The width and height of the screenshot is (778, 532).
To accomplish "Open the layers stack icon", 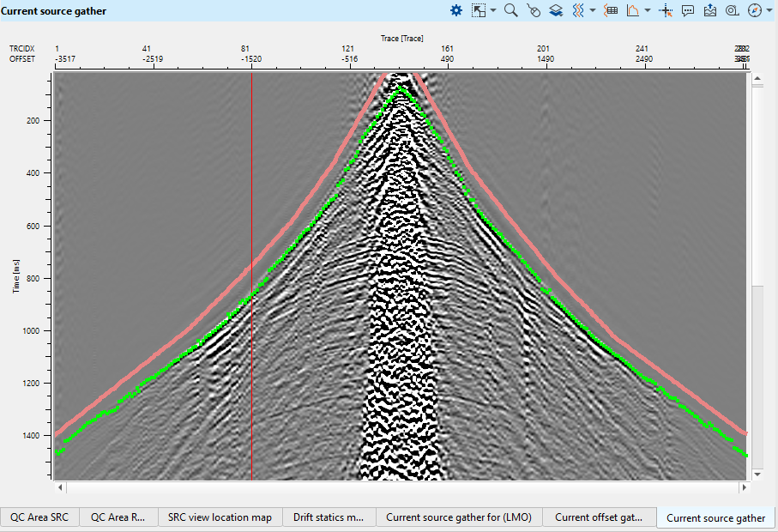I will [x=556, y=10].
